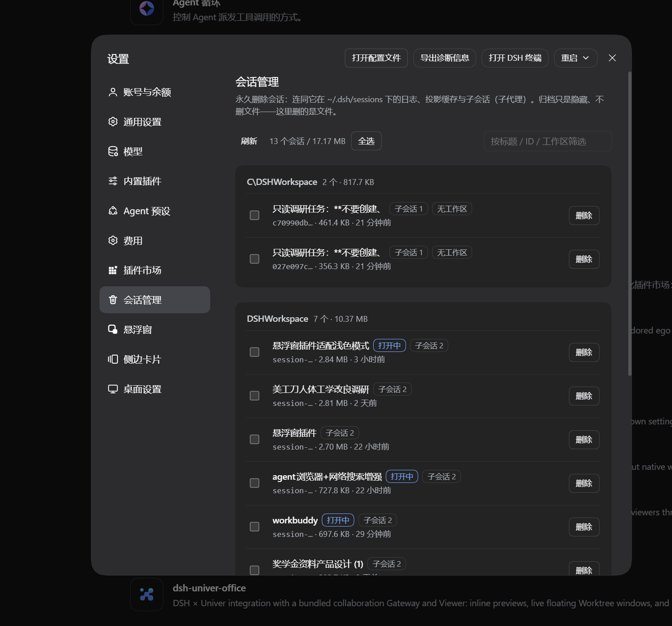
Task: Click the gear icon beside 费用
Action: pos(113,241)
